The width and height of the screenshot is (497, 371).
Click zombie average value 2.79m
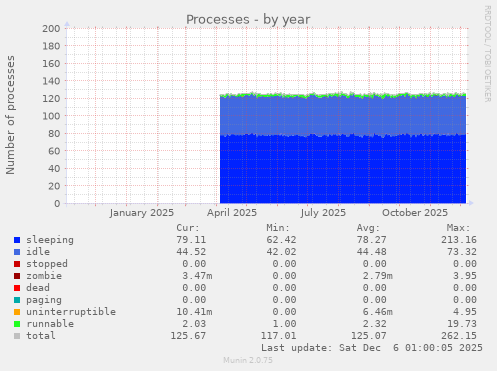pos(377,276)
